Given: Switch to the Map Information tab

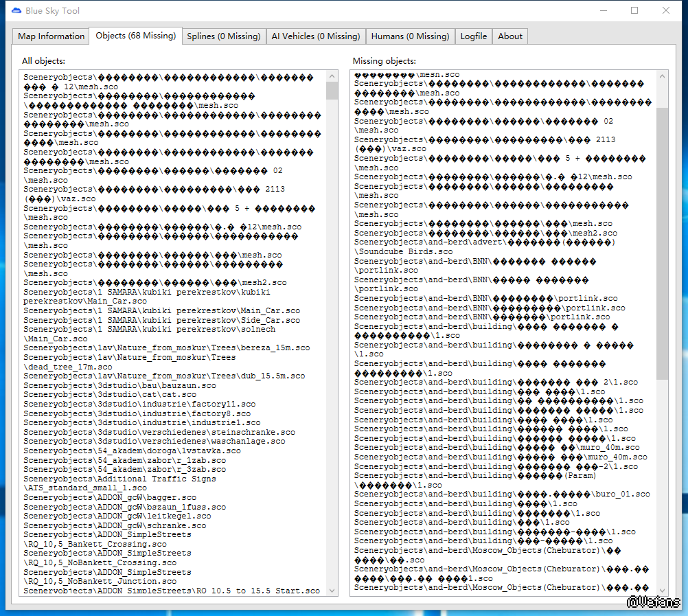Looking at the screenshot, I should click(x=51, y=36).
